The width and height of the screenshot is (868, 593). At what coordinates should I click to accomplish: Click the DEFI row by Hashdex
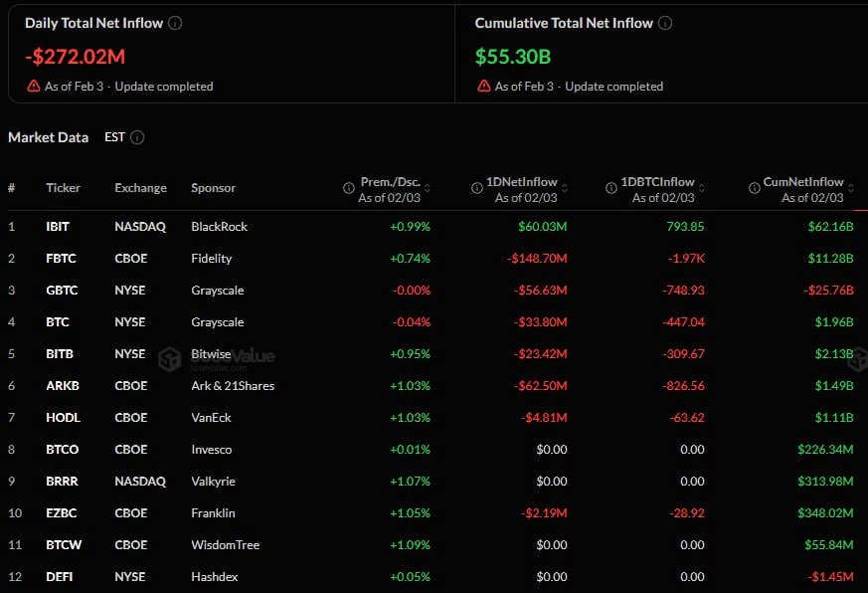[x=59, y=576]
